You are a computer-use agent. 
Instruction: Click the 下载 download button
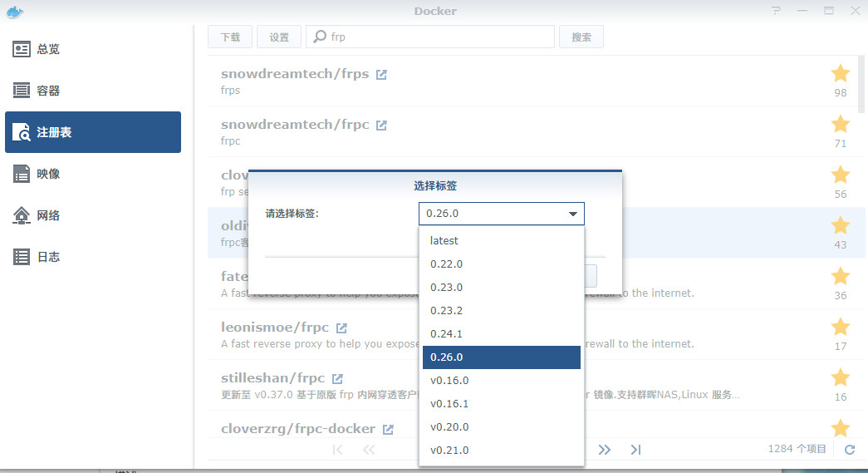(230, 37)
